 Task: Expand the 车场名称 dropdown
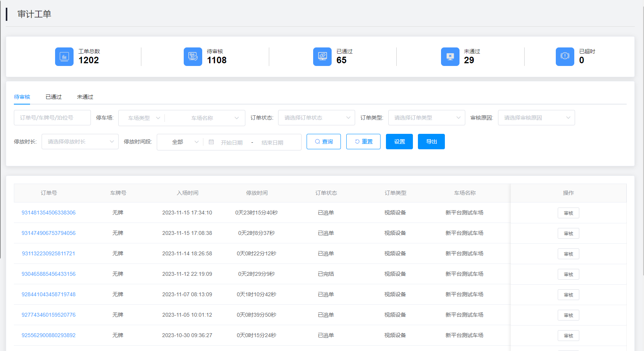(x=205, y=118)
